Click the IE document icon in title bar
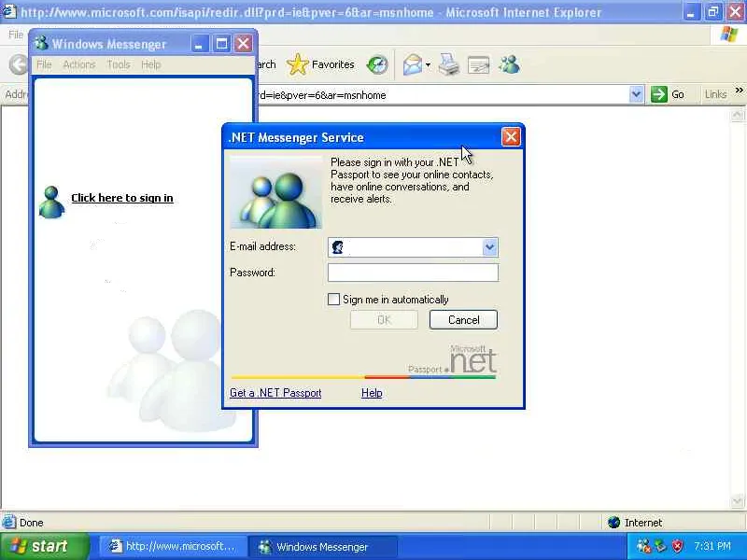Image resolution: width=747 pixels, height=560 pixels. (8, 10)
